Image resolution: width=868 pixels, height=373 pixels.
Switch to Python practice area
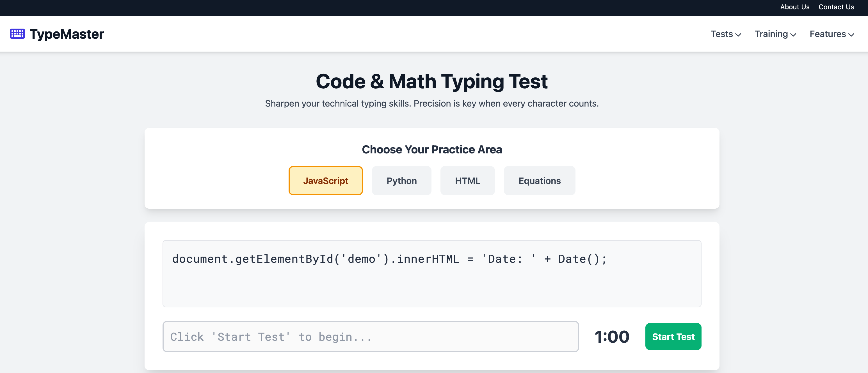pyautogui.click(x=401, y=180)
